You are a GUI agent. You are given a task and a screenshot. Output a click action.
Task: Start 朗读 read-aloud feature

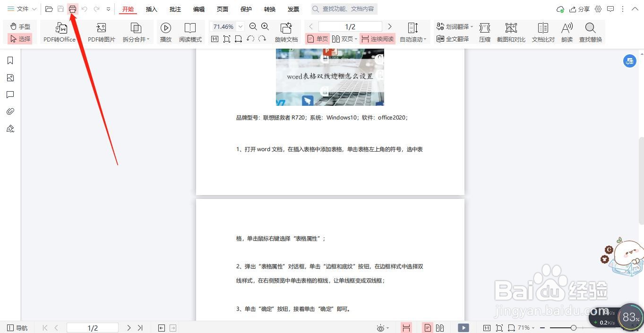[x=567, y=32]
